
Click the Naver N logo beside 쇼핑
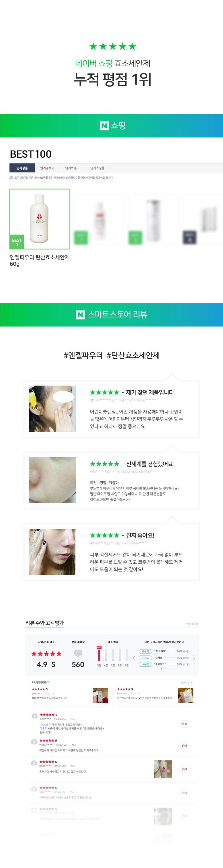point(104,126)
